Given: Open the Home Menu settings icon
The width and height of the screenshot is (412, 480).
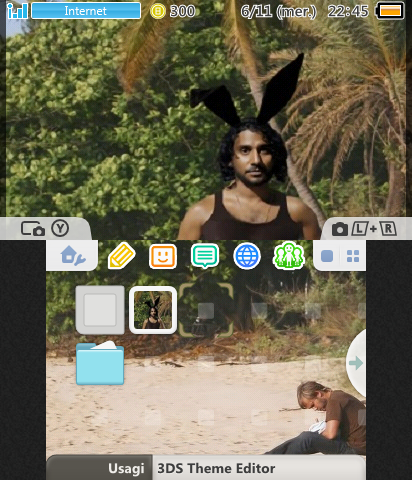Looking at the screenshot, I should (x=73, y=256).
